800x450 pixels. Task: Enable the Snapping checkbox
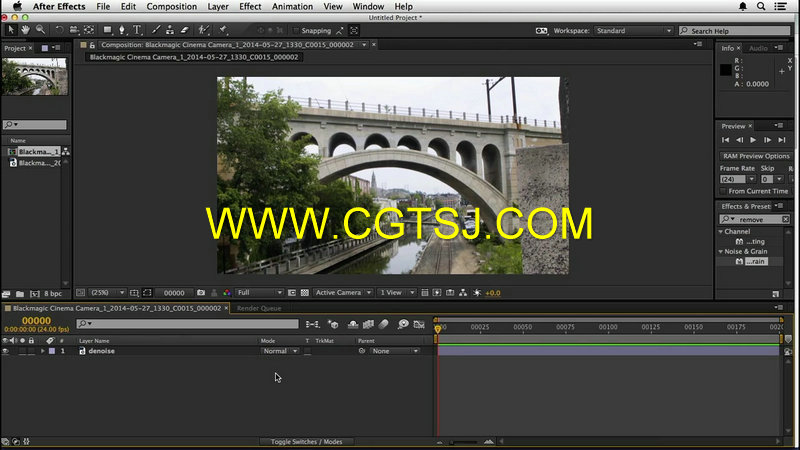pyautogui.click(x=295, y=31)
